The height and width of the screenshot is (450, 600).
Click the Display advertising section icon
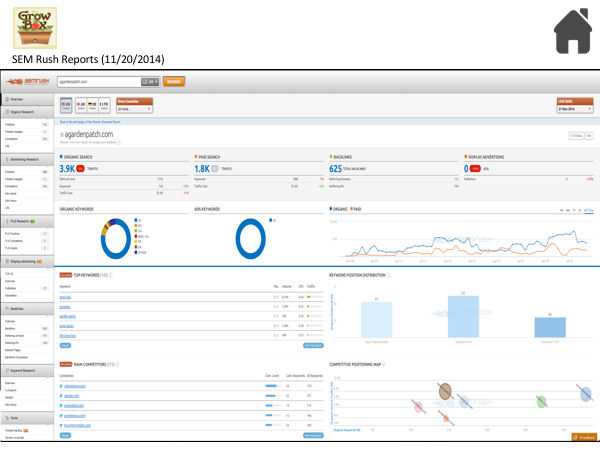click(7, 261)
